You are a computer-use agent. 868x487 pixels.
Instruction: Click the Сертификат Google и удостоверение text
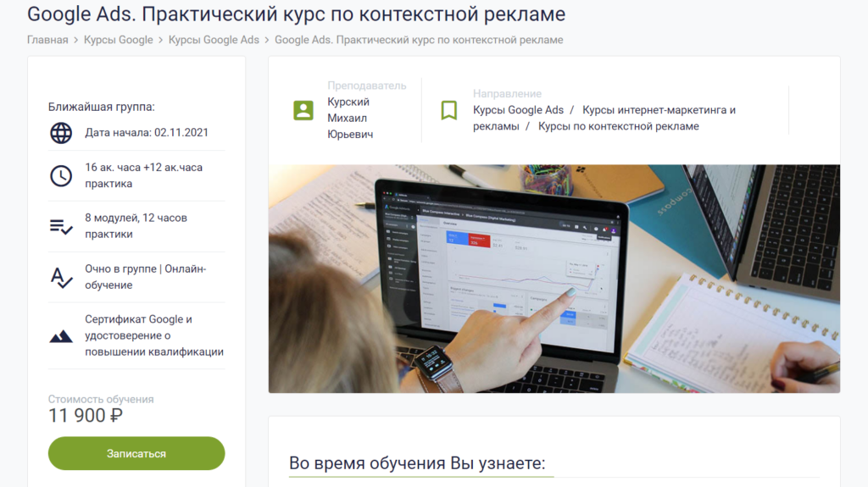click(154, 335)
